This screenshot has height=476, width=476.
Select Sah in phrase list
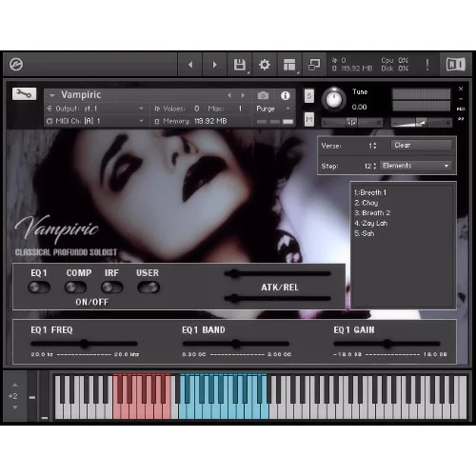point(365,233)
